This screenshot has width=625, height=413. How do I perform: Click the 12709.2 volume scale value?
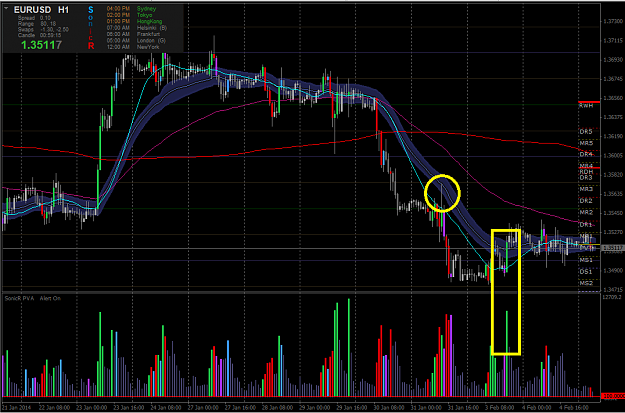coord(613,297)
